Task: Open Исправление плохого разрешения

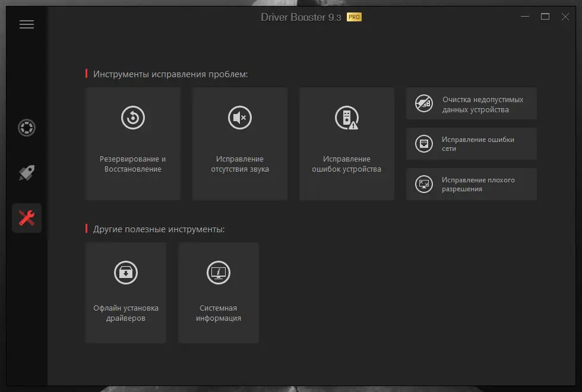Action: click(472, 184)
